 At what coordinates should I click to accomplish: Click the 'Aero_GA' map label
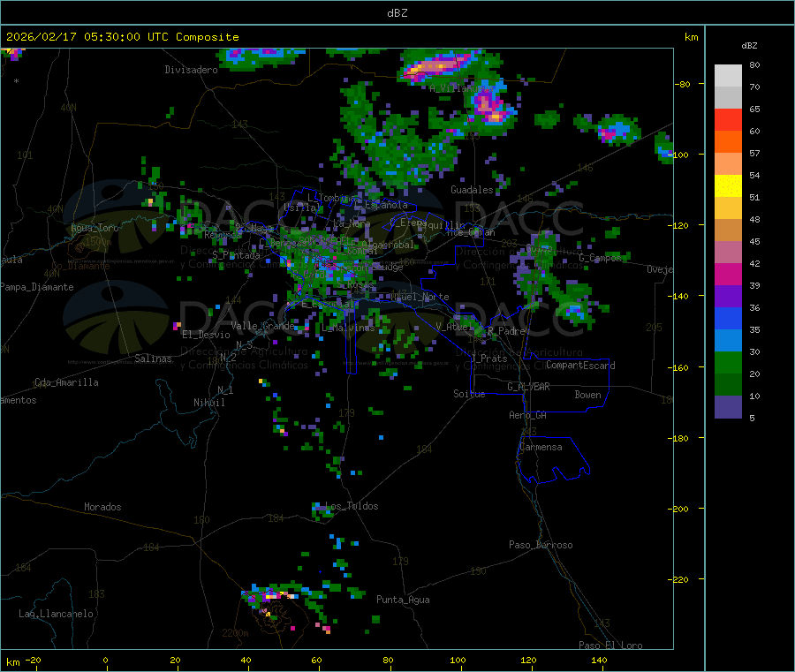[528, 416]
